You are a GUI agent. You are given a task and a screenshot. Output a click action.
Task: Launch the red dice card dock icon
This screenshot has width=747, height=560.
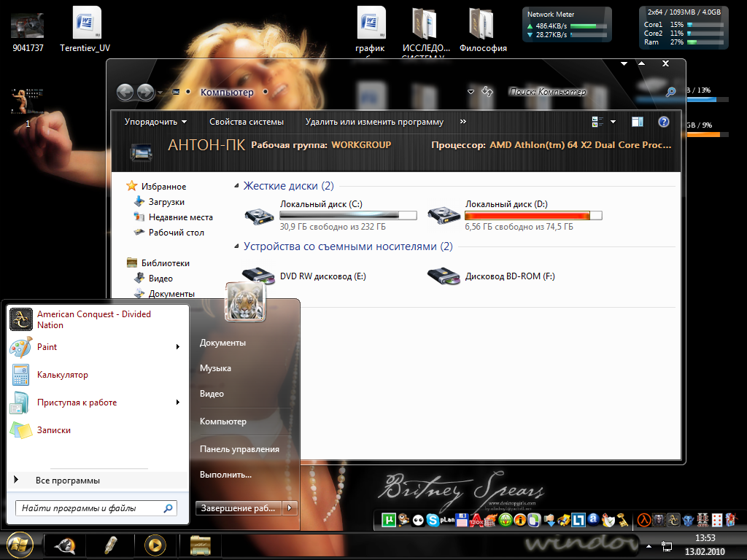click(717, 520)
